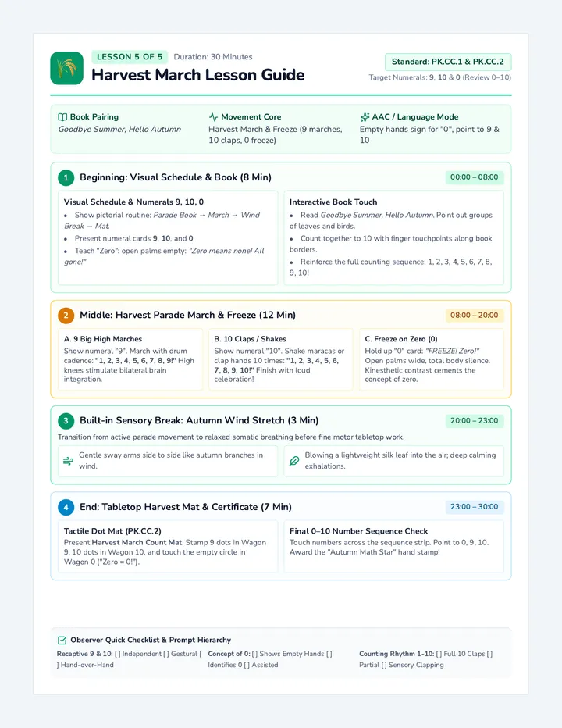
Task: Check the Shows Empty Hands box
Action: [x=254, y=654]
